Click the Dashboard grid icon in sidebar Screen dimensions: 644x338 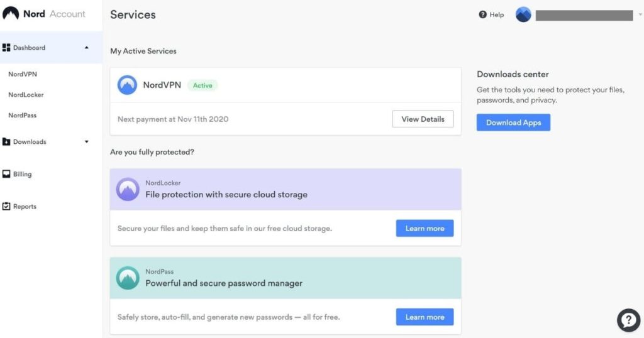click(x=6, y=48)
